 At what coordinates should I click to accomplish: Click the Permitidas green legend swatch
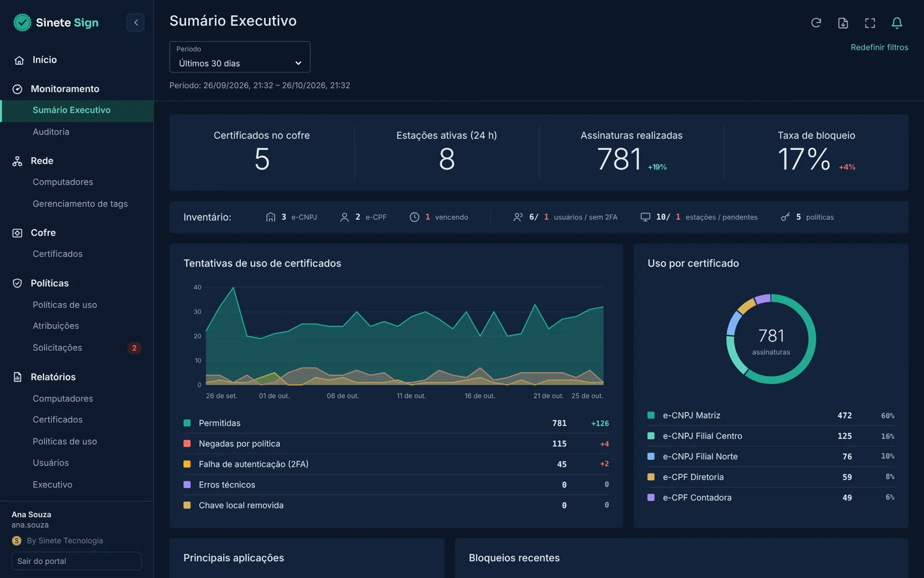[187, 423]
